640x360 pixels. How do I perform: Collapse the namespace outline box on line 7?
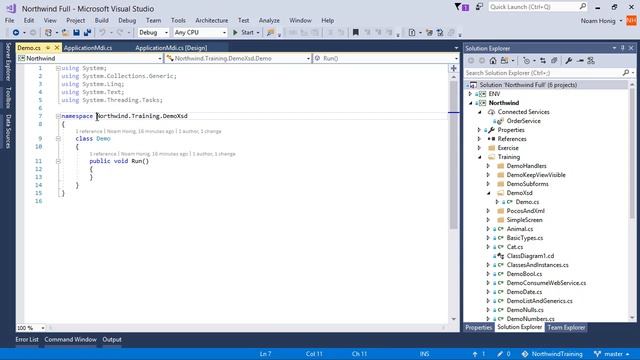pos(58,116)
